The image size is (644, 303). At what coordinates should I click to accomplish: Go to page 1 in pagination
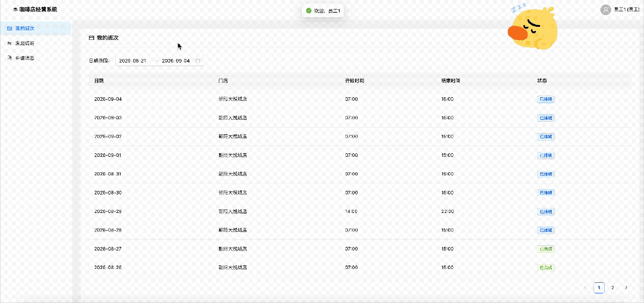click(x=599, y=288)
